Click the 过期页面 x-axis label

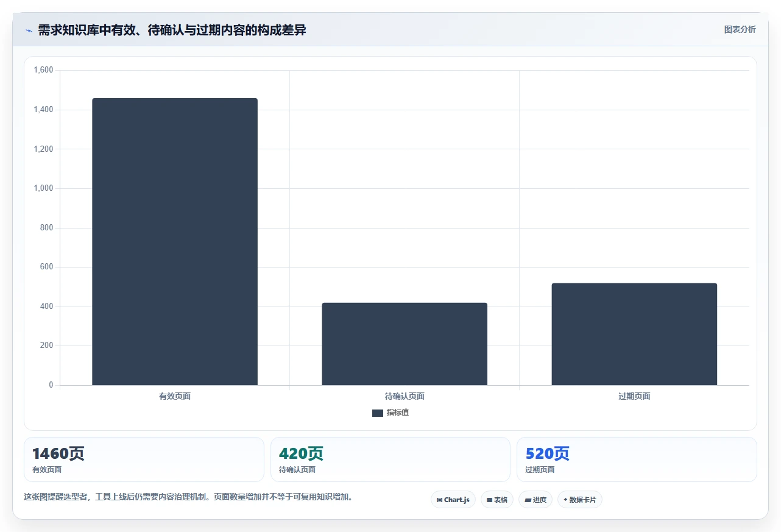[x=634, y=397]
